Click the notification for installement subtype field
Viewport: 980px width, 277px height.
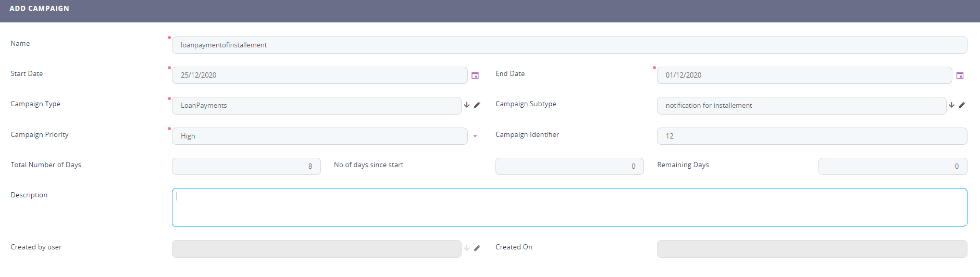[801, 106]
